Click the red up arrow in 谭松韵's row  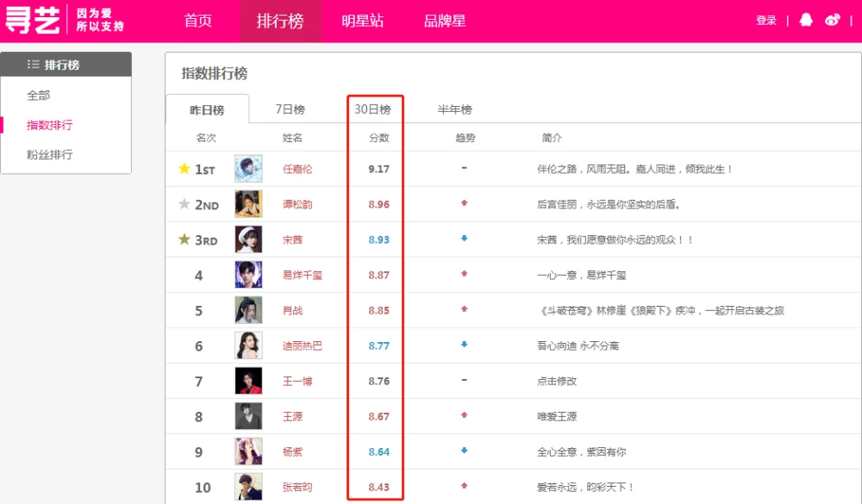pyautogui.click(x=464, y=203)
